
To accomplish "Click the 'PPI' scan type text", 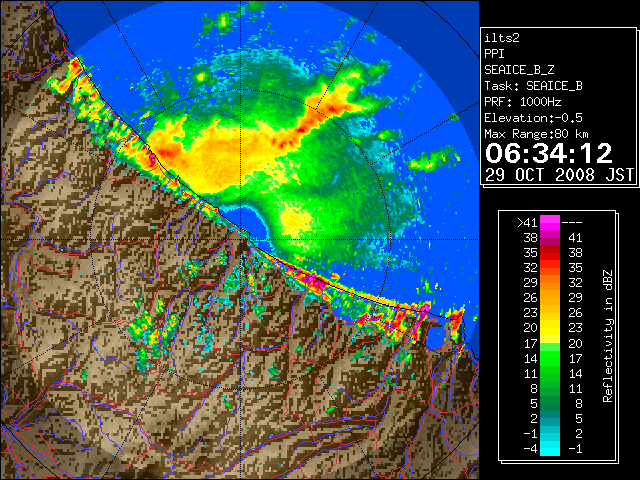I will coord(494,54).
